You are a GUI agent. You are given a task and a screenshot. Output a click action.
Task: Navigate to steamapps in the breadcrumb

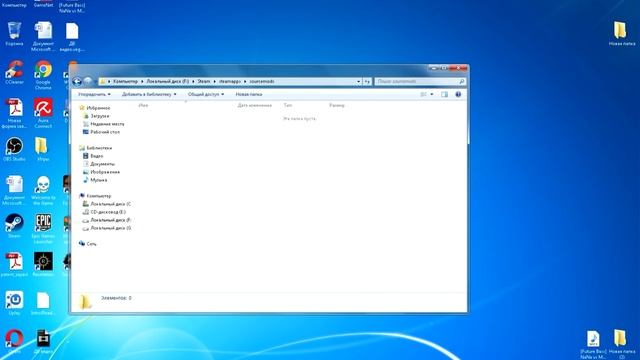(230, 82)
